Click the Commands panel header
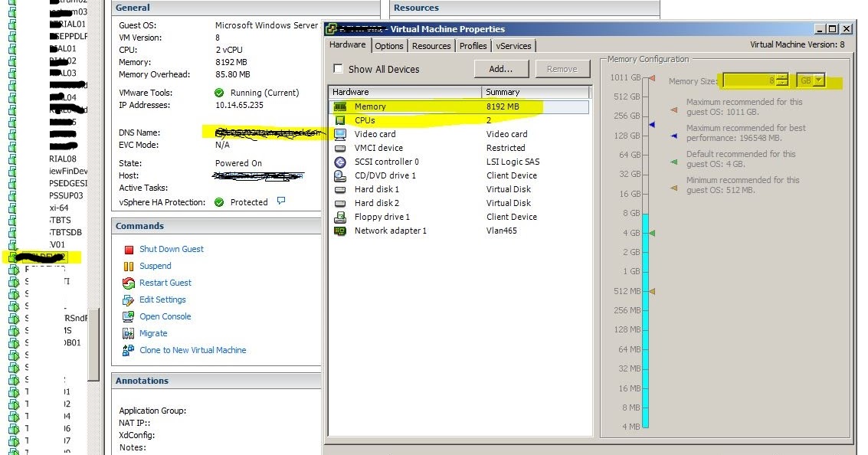 pyautogui.click(x=217, y=226)
